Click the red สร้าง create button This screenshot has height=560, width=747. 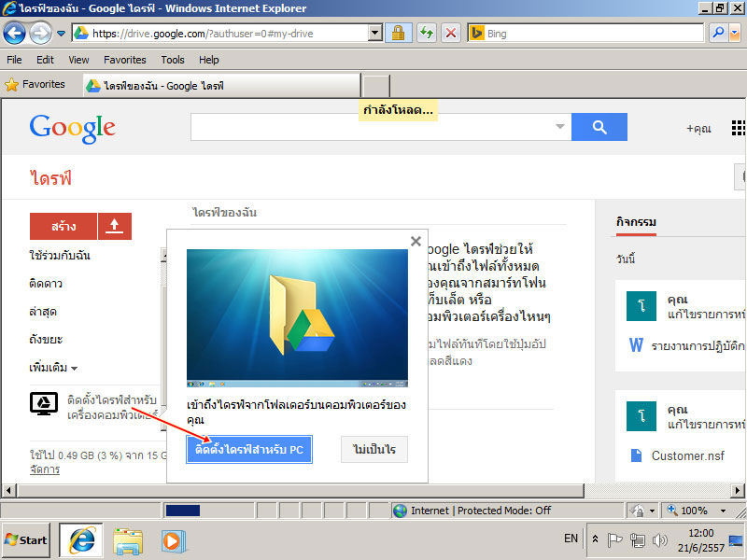[63, 226]
